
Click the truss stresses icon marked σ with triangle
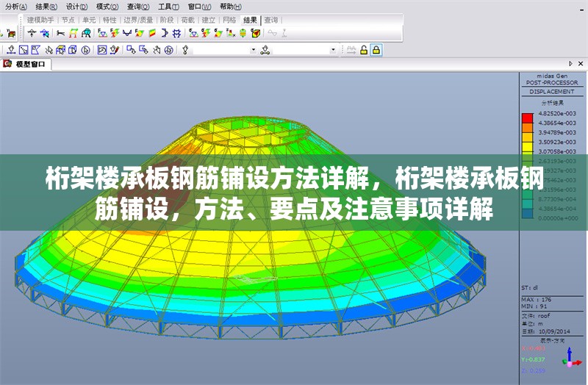click(x=193, y=33)
